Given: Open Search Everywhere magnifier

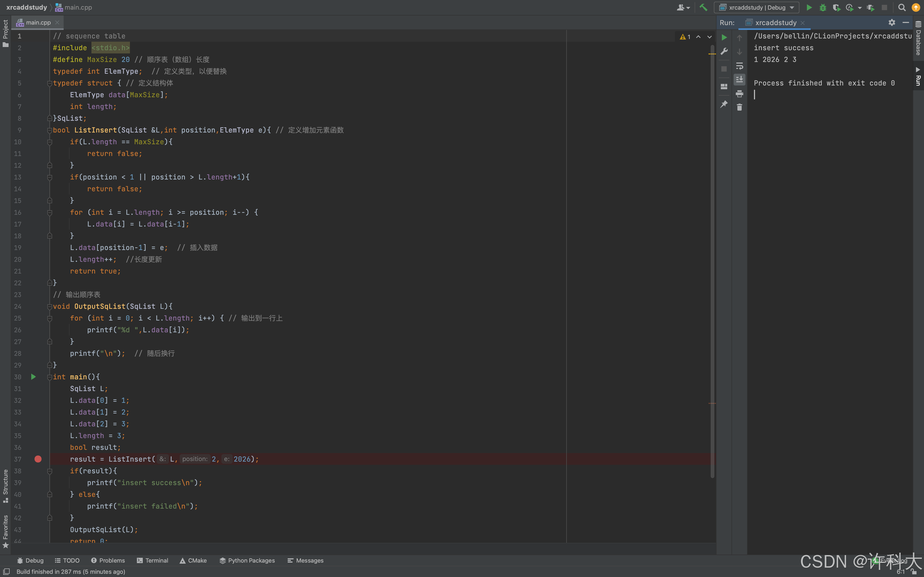Looking at the screenshot, I should point(902,7).
